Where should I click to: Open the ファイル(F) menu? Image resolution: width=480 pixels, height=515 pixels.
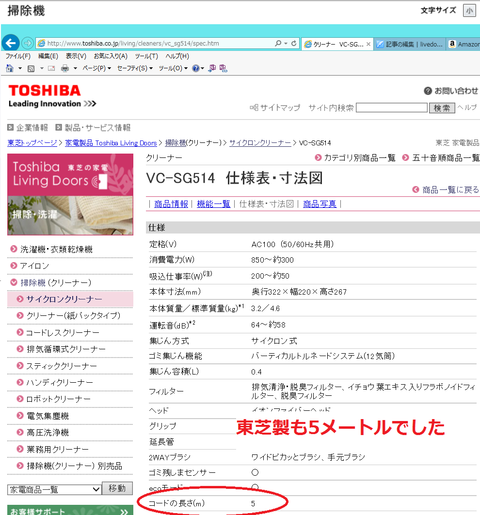[18, 56]
